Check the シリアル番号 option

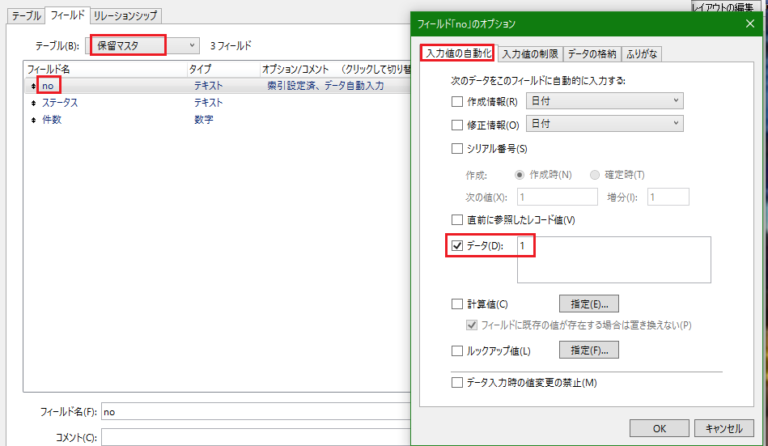[x=457, y=148]
